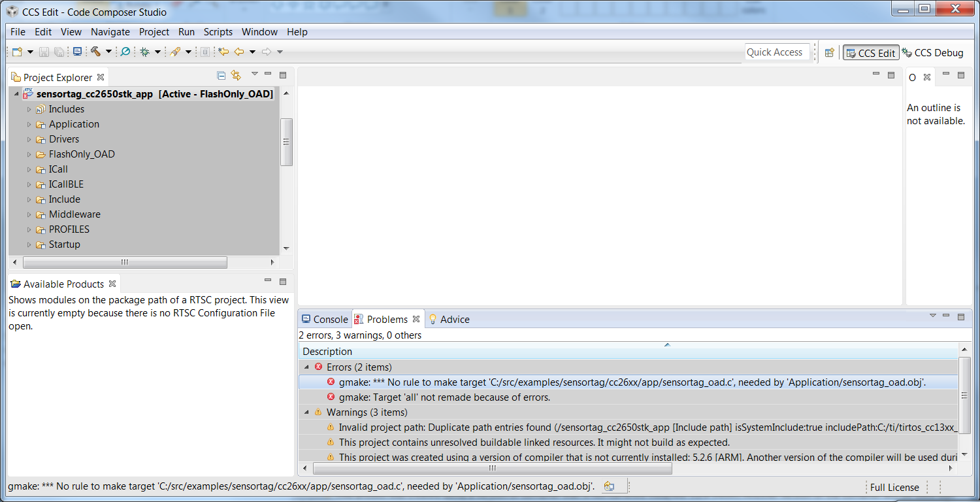The image size is (980, 502).
Task: Click the Project Explorer vertical scrollbar
Action: (x=286, y=142)
